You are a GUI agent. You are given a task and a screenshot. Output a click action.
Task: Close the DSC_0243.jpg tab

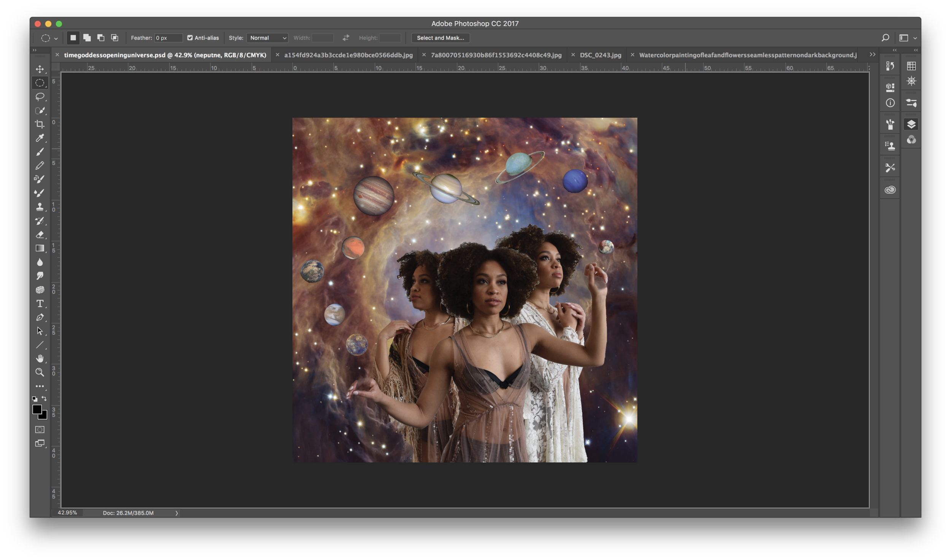(x=573, y=55)
